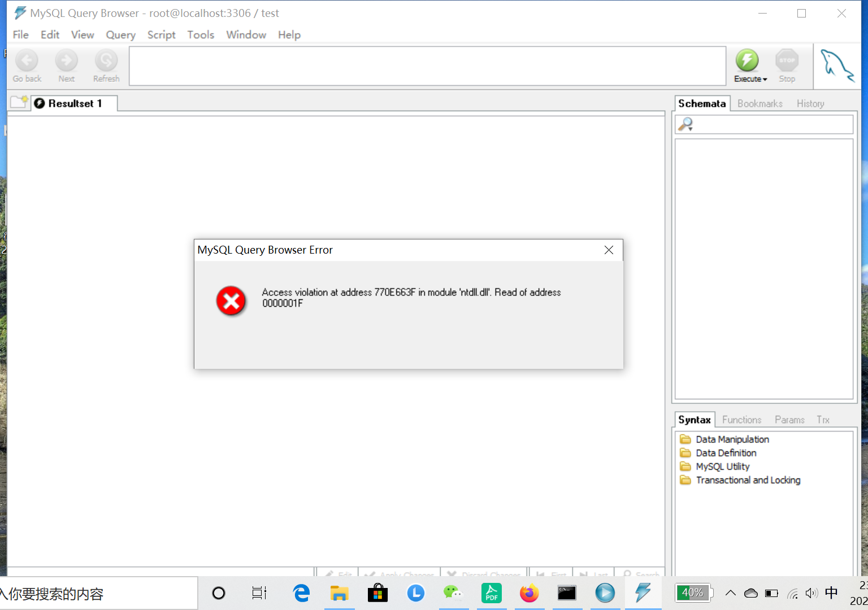Select the Resultset 1 tab
This screenshot has width=868, height=610.
pos(75,103)
